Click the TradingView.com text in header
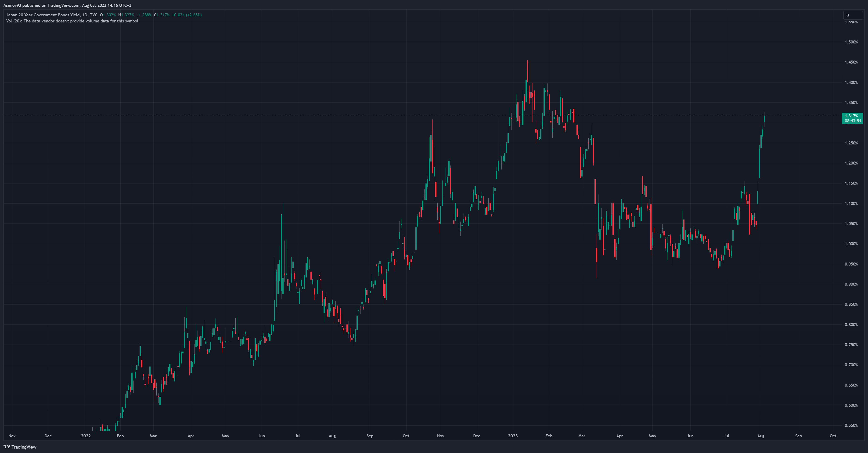Viewport: 868px width, 453px height. (x=64, y=5)
